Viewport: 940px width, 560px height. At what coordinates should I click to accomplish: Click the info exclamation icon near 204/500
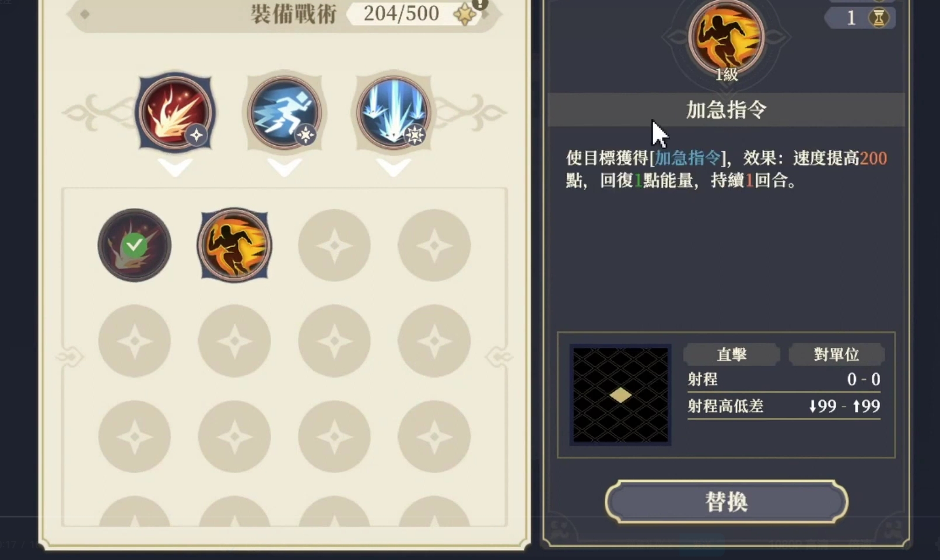tap(480, 4)
